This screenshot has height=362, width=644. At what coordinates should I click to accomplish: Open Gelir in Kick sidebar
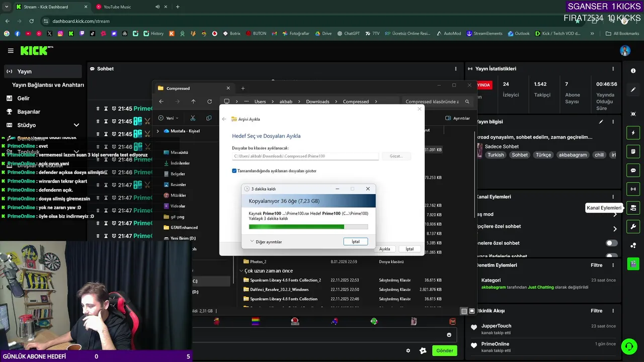42,99
